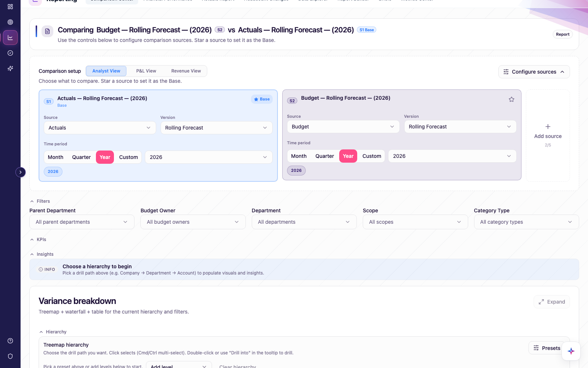This screenshot has width=588, height=368.
Task: Open the Budget Owner filter dropdown
Action: (x=193, y=222)
